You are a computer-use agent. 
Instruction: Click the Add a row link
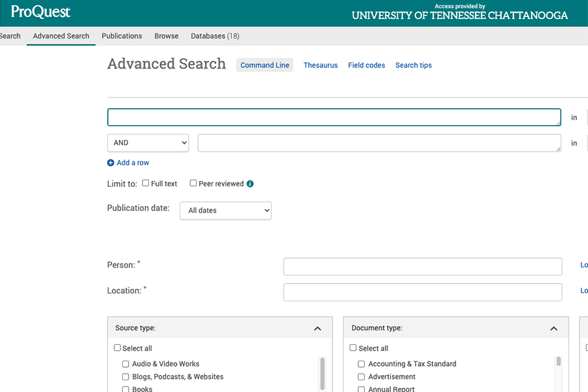[133, 163]
